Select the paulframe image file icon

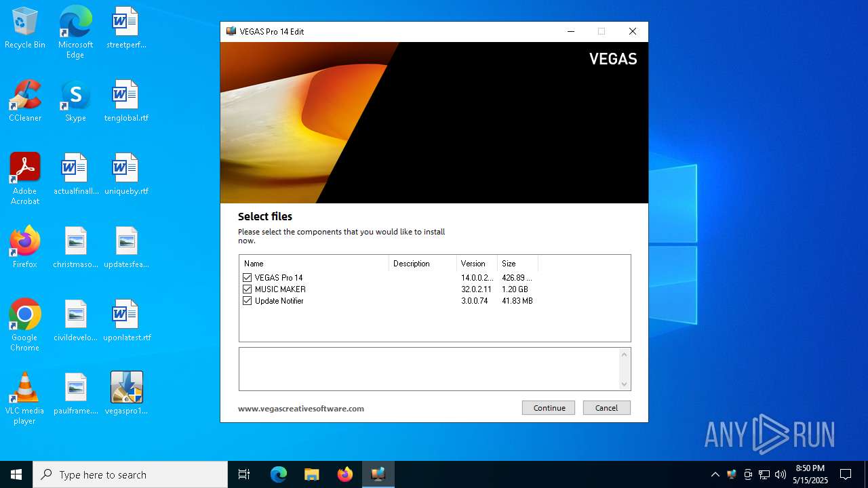[75, 394]
